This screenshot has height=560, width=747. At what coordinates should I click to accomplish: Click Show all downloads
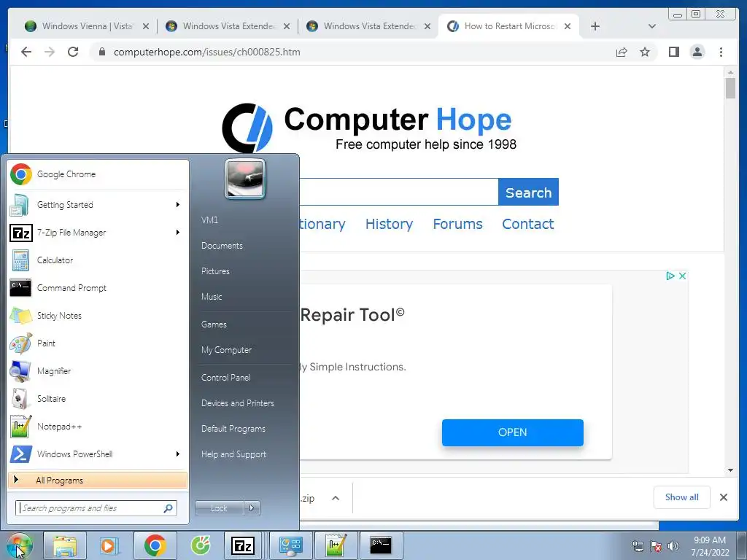tap(682, 497)
